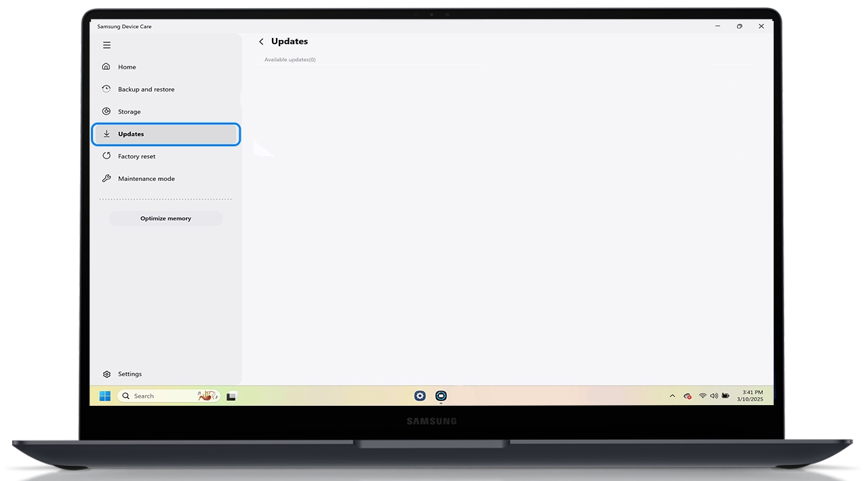Select the Updates sidebar item

pos(166,134)
